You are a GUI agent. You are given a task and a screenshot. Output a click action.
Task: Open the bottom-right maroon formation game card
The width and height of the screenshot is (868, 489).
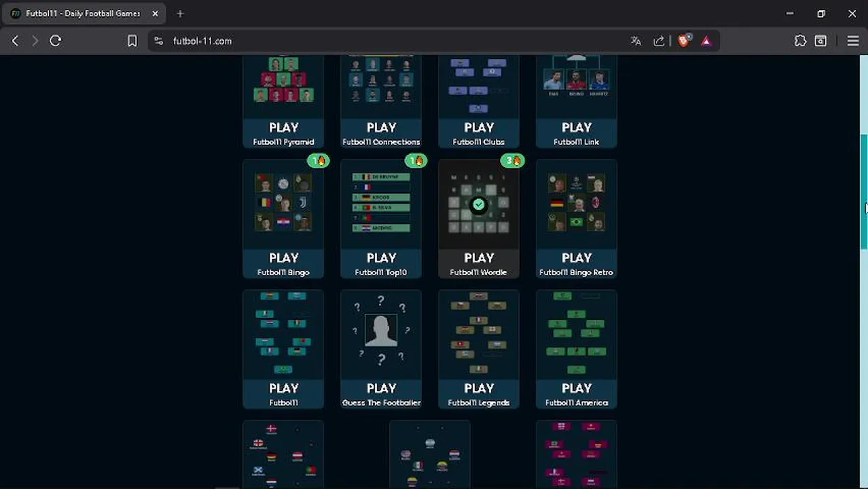[577, 454]
